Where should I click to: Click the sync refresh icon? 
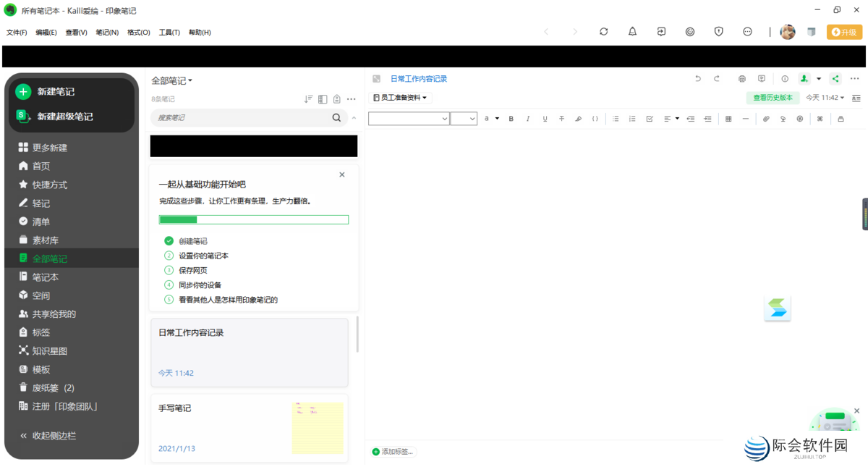coord(603,32)
